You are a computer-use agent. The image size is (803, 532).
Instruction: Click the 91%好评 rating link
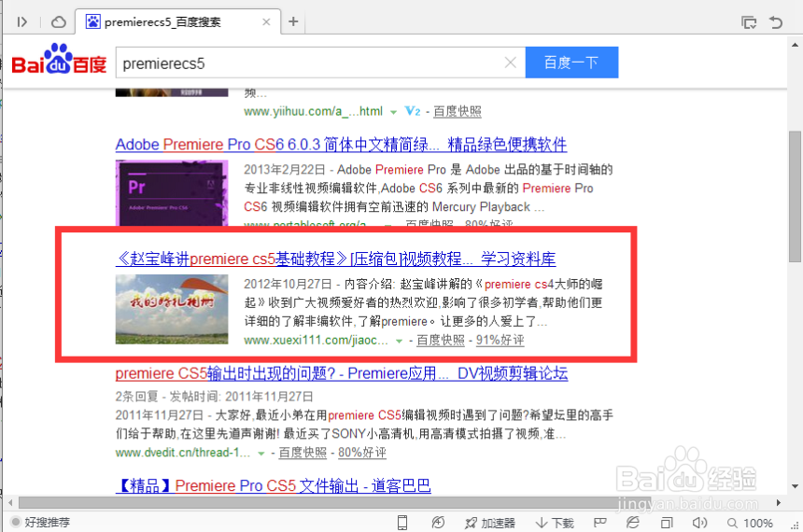(x=500, y=340)
